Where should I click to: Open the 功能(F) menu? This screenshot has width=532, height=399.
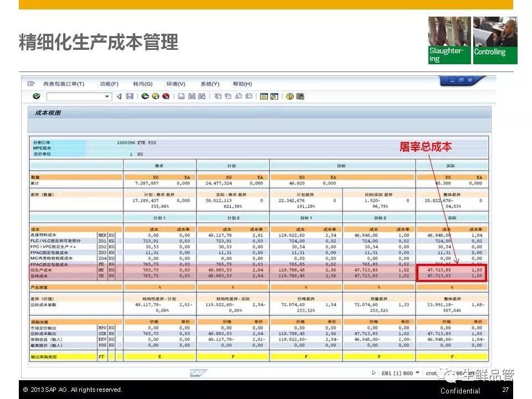point(109,84)
